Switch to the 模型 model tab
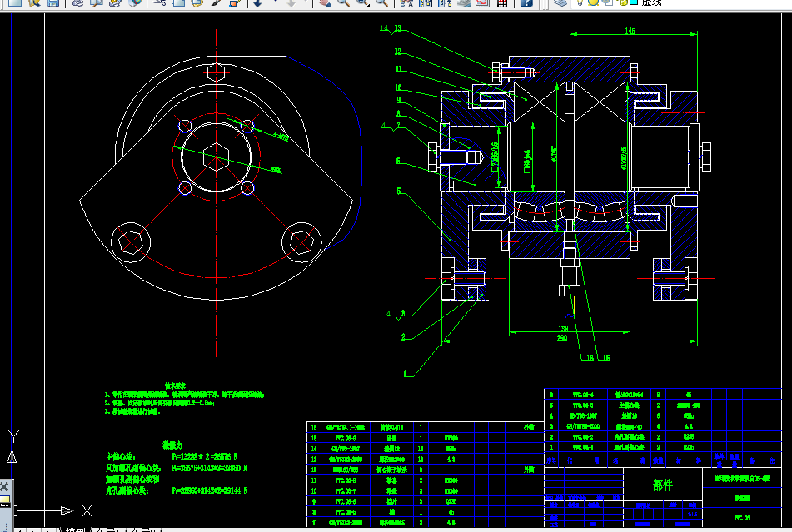Screen dimensions: 792x532 click(76, 530)
